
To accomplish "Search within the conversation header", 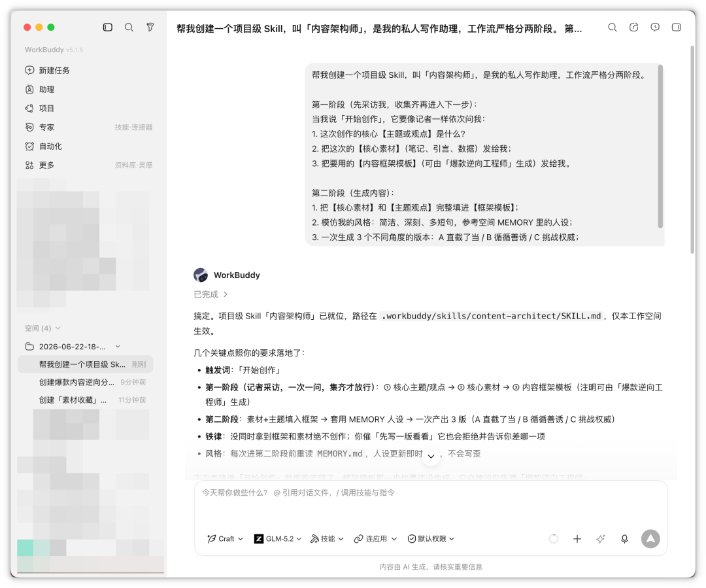I will click(613, 27).
